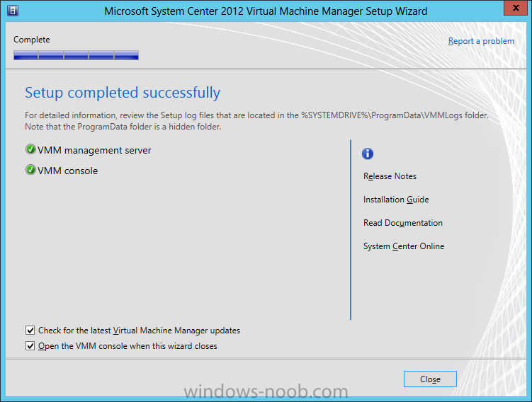Click the VMM management server label
532x402 pixels.
pyautogui.click(x=94, y=150)
